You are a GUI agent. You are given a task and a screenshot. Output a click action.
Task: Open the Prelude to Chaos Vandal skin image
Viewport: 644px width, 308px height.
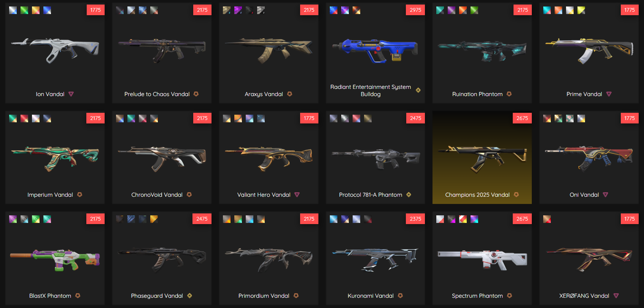(162, 50)
